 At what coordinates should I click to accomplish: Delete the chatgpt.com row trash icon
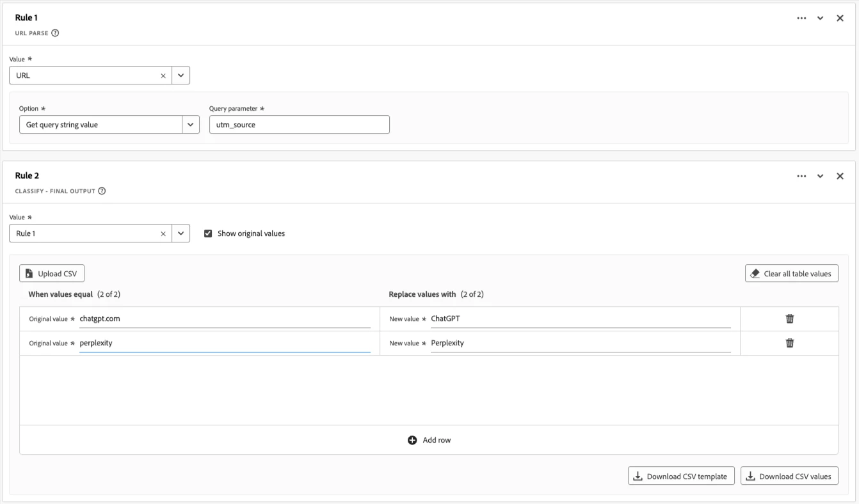coord(790,319)
